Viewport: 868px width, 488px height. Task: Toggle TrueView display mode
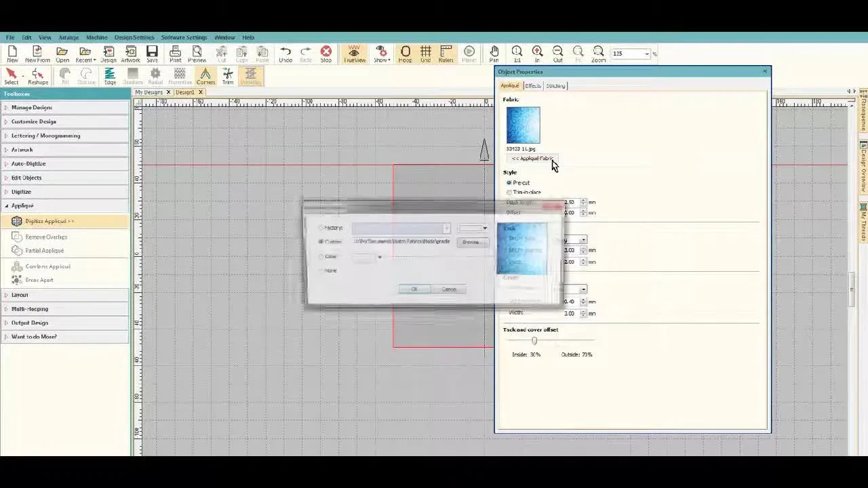point(354,54)
